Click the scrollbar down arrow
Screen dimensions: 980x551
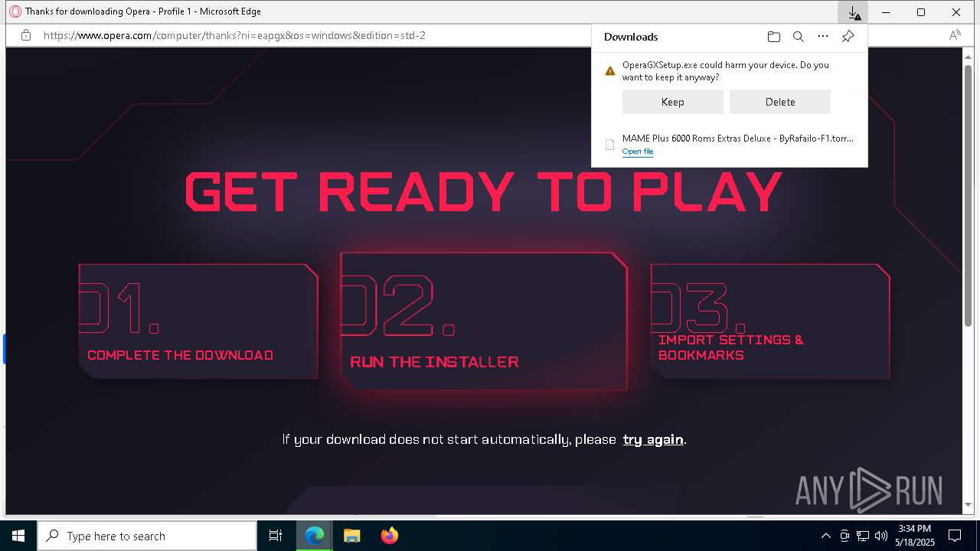[x=968, y=505]
